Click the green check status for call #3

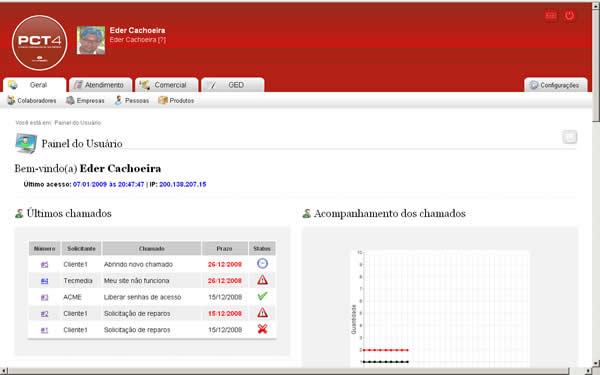click(x=262, y=296)
